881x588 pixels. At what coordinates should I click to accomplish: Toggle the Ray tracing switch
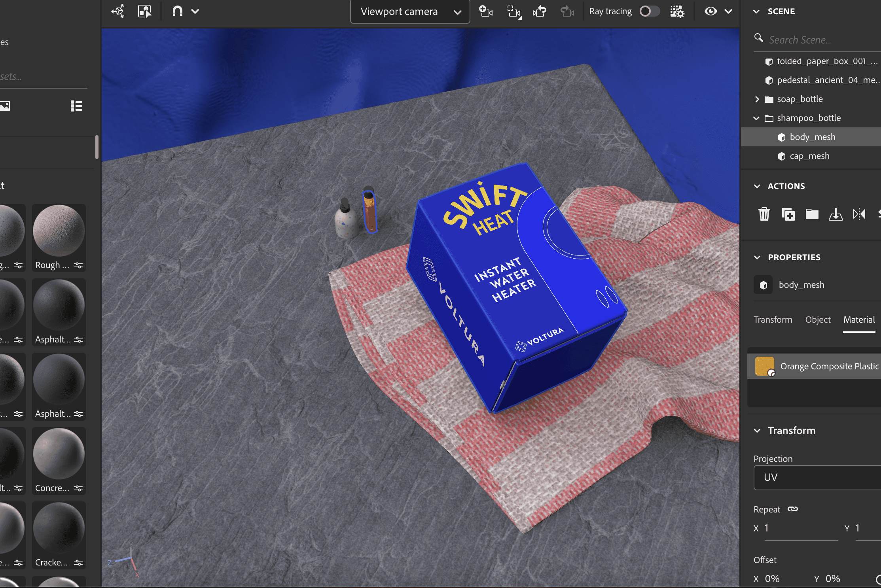tap(649, 11)
